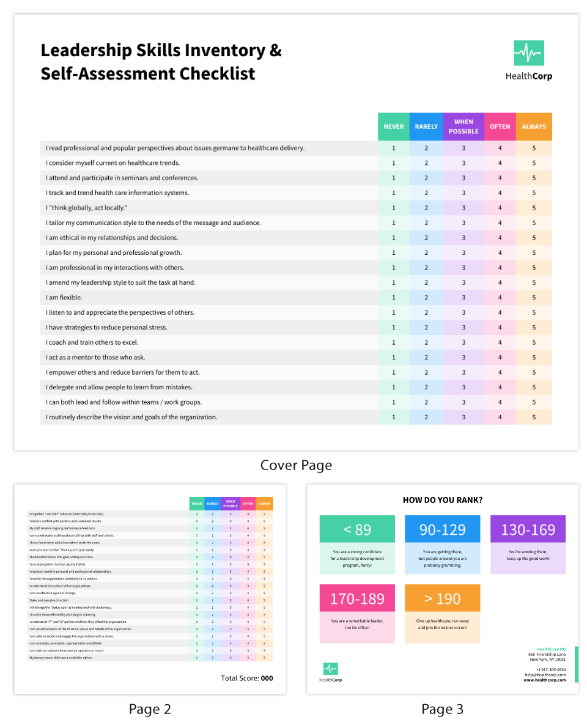
Task: Open the help@healthcorp.com email link
Action: [544, 675]
